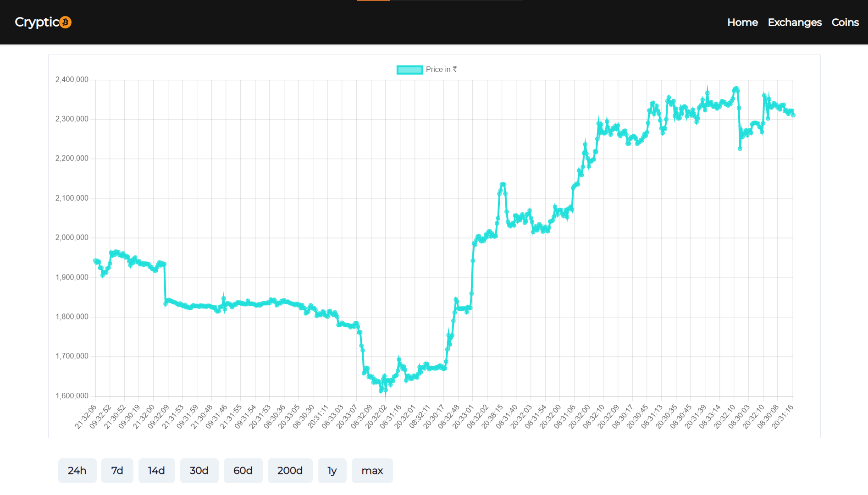Click the first data point on chart line
Image resolution: width=868 pixels, height=495 pixels.
95,260
